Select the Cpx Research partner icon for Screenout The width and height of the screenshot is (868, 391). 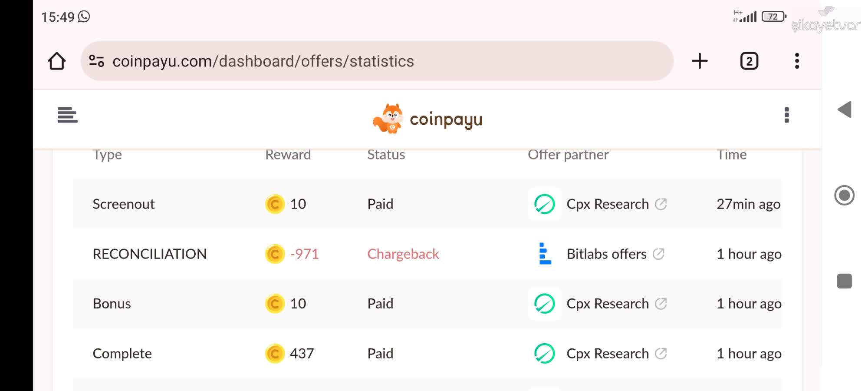click(x=544, y=204)
